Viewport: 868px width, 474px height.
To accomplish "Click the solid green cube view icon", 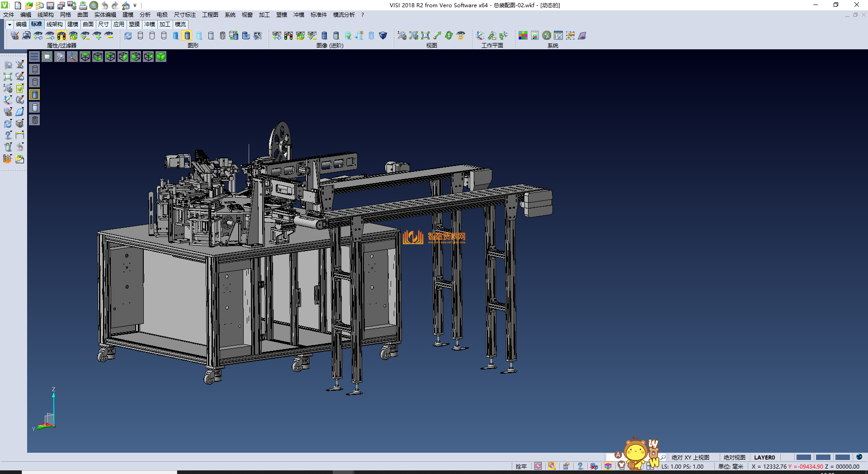I will tap(161, 57).
